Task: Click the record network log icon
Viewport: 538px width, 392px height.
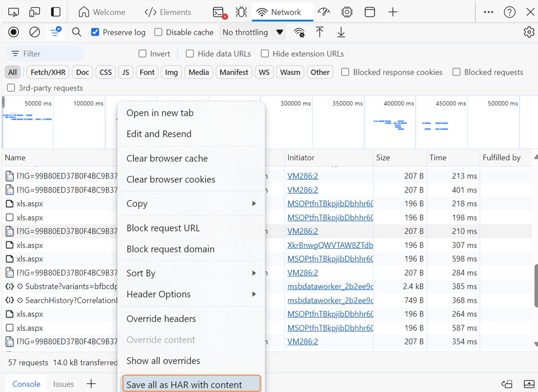Action: pyautogui.click(x=14, y=32)
